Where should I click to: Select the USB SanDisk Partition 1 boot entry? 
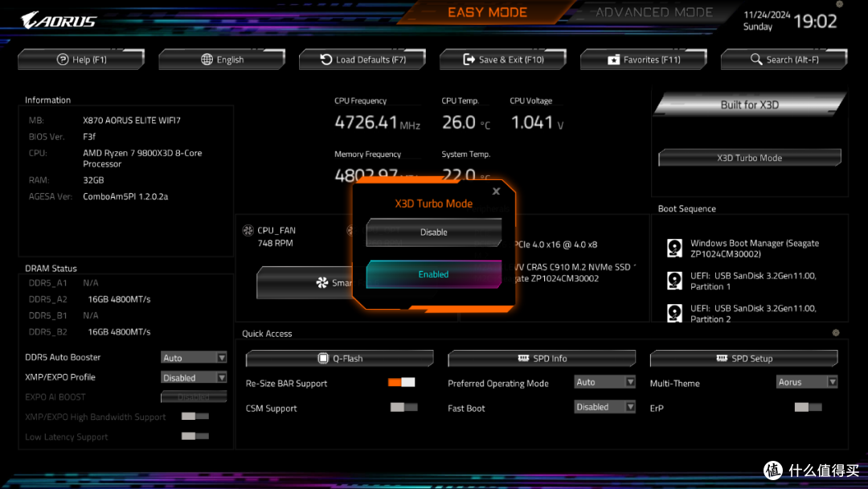click(743, 281)
